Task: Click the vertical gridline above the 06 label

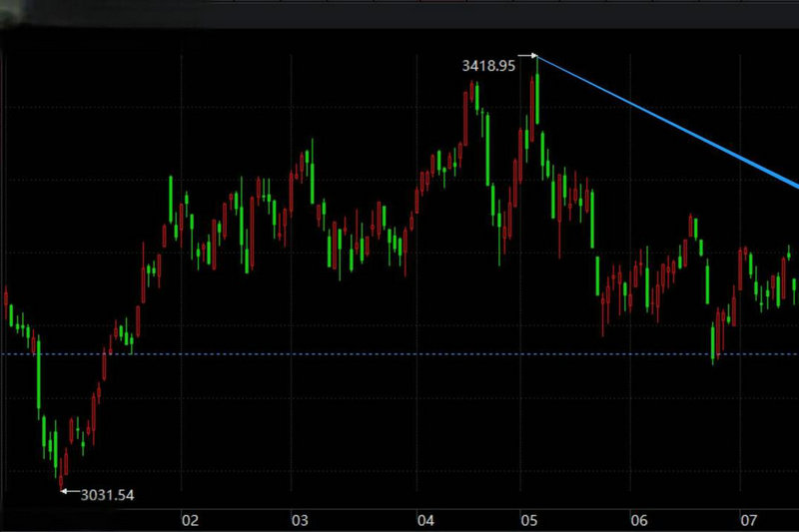Action: point(630,200)
